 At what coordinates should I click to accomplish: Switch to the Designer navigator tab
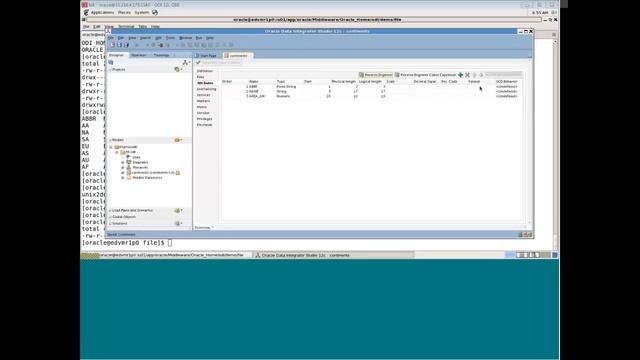coord(117,55)
